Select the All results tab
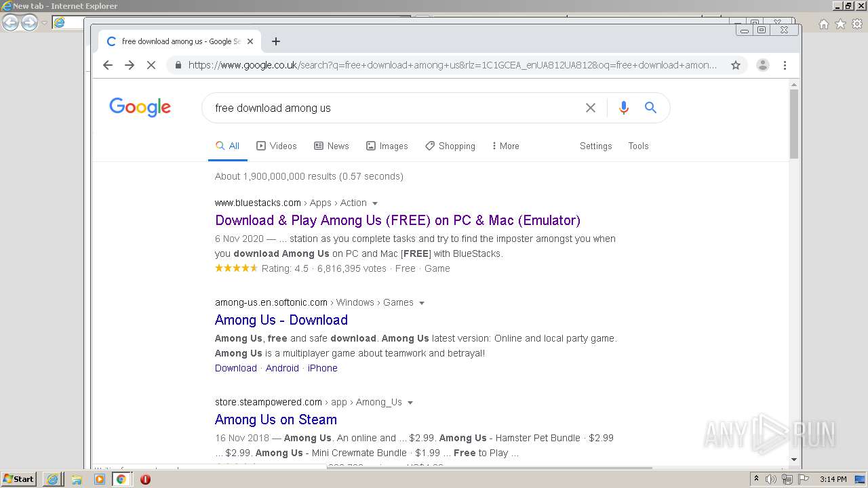 coord(227,146)
